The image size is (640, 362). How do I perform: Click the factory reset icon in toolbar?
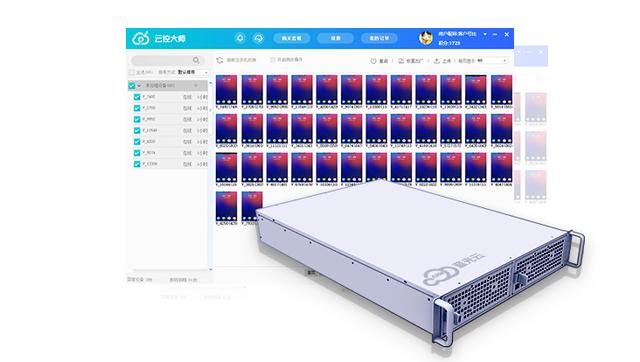(x=401, y=61)
